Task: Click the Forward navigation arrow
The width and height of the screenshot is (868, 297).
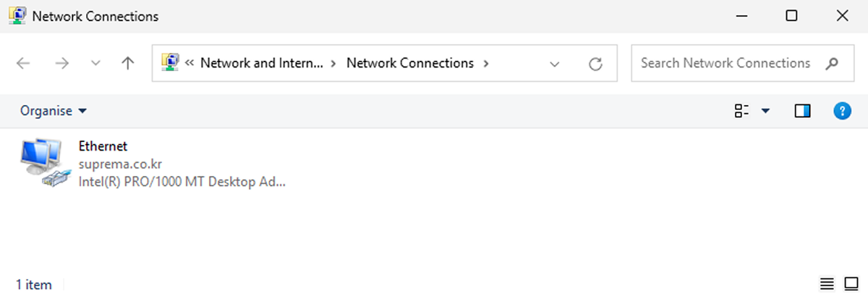Action: pos(61,64)
